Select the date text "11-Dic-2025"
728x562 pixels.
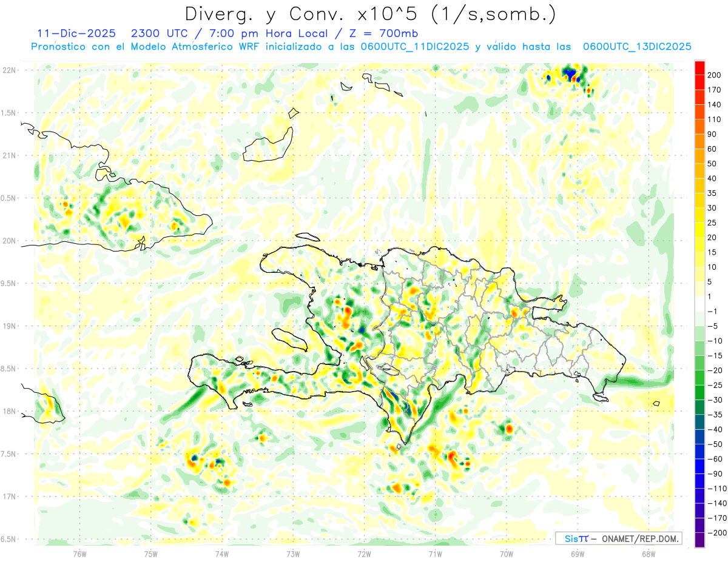tap(76, 33)
